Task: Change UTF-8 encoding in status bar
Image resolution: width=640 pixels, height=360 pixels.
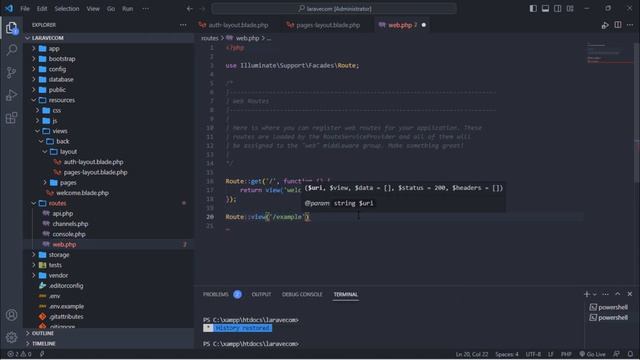Action: [x=533, y=354]
